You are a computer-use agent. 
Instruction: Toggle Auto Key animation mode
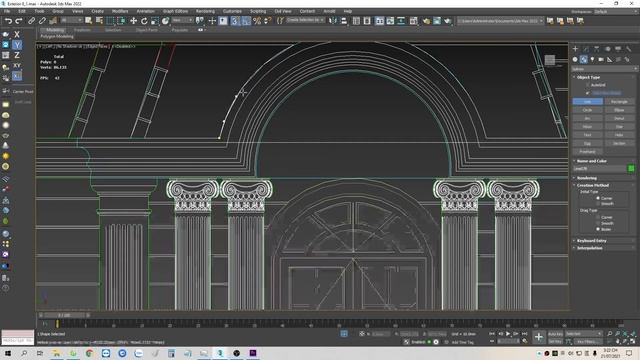pyautogui.click(x=555, y=334)
